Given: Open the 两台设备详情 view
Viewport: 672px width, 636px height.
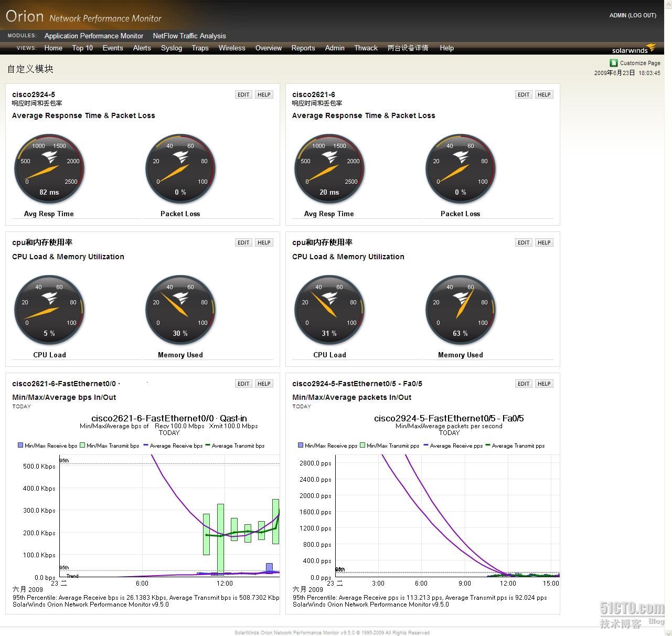Looking at the screenshot, I should click(408, 48).
